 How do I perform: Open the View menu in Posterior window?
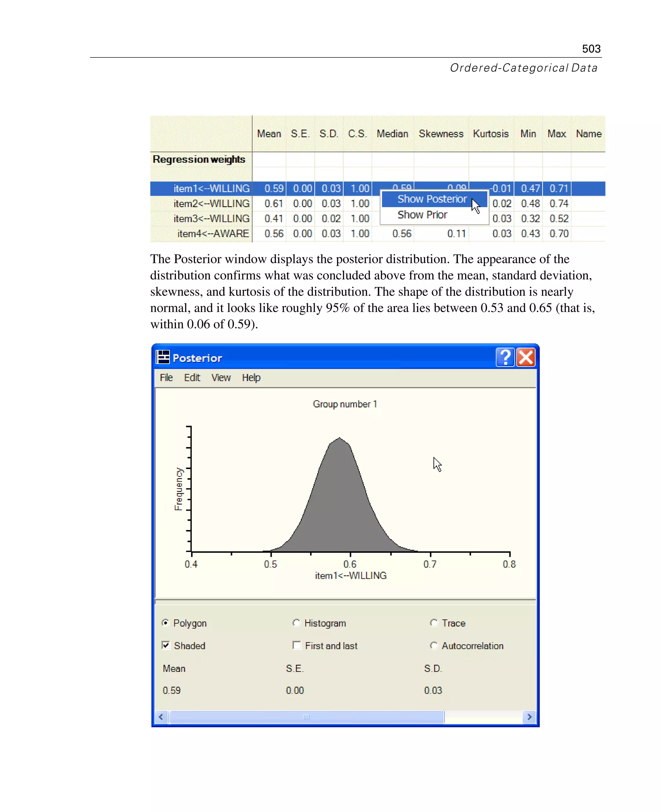221,378
